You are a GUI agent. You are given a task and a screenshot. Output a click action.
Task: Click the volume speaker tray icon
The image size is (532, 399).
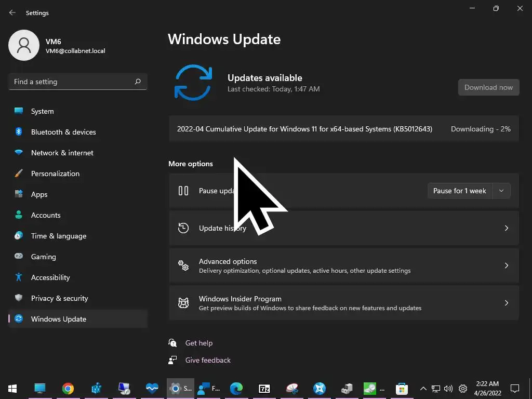coord(448,389)
